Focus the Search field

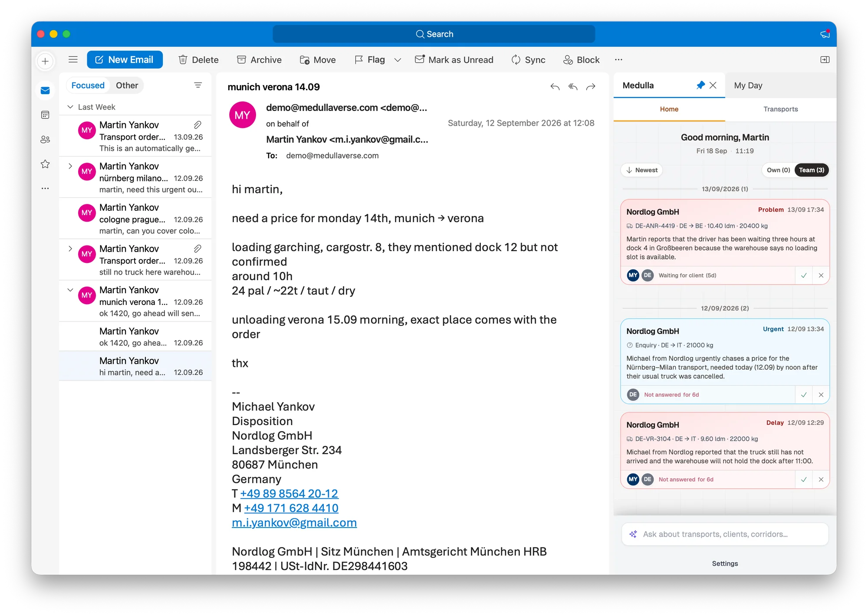pyautogui.click(x=434, y=34)
